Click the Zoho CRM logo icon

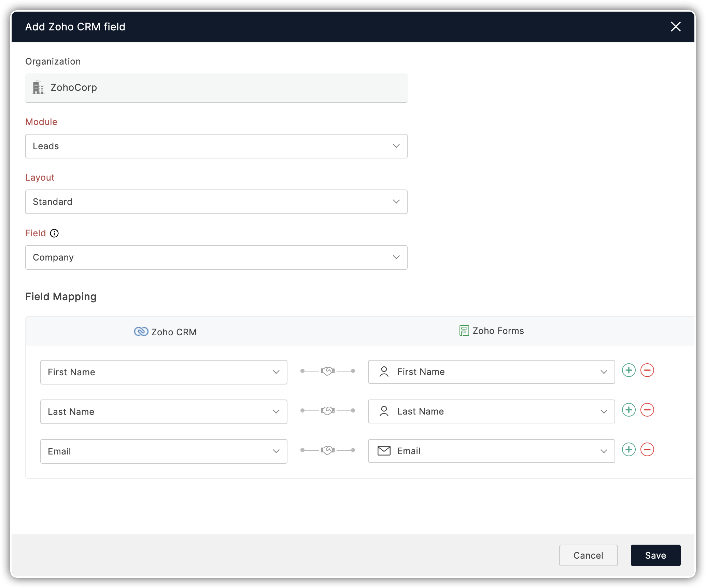(x=141, y=332)
